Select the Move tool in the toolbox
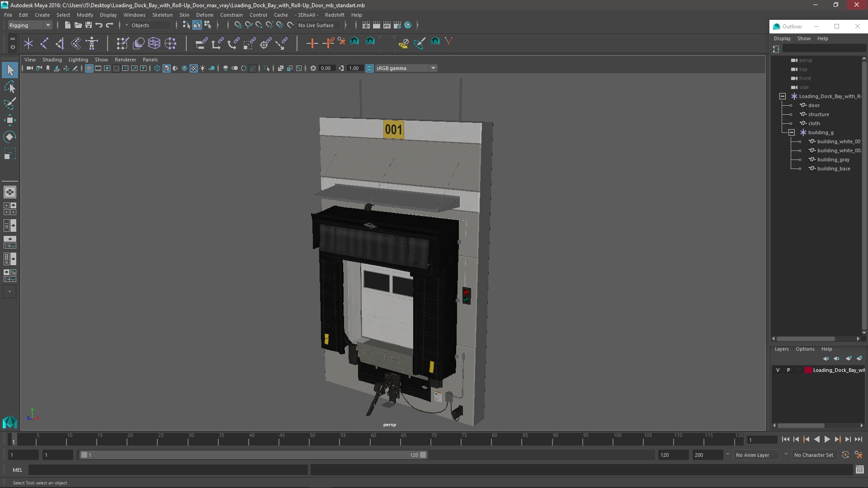Screen dimensions: 868x488 tap(9, 120)
